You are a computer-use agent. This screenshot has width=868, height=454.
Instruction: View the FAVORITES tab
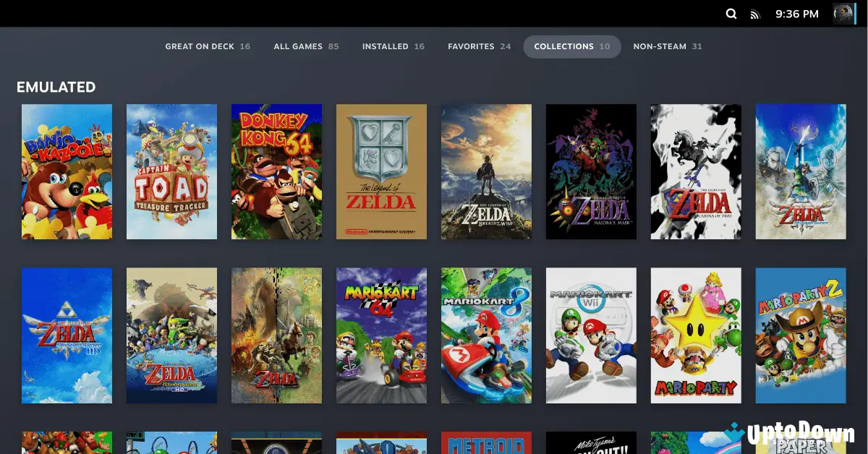point(479,46)
